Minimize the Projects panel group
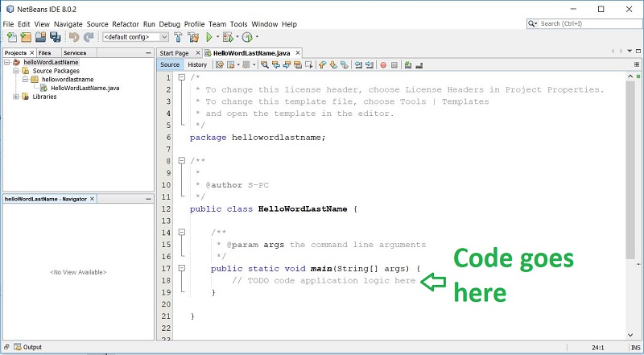Viewport: 644px width, 355px height. [149, 53]
